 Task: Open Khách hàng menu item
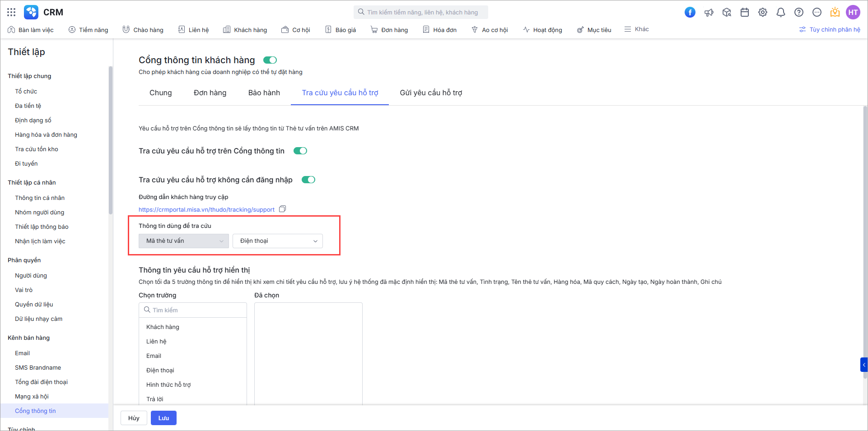click(245, 30)
